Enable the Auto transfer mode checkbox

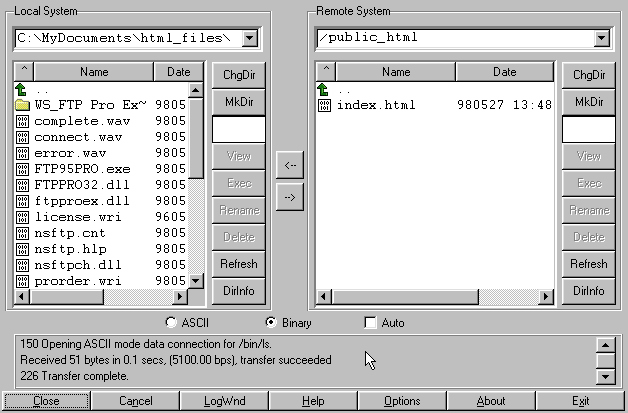click(370, 322)
